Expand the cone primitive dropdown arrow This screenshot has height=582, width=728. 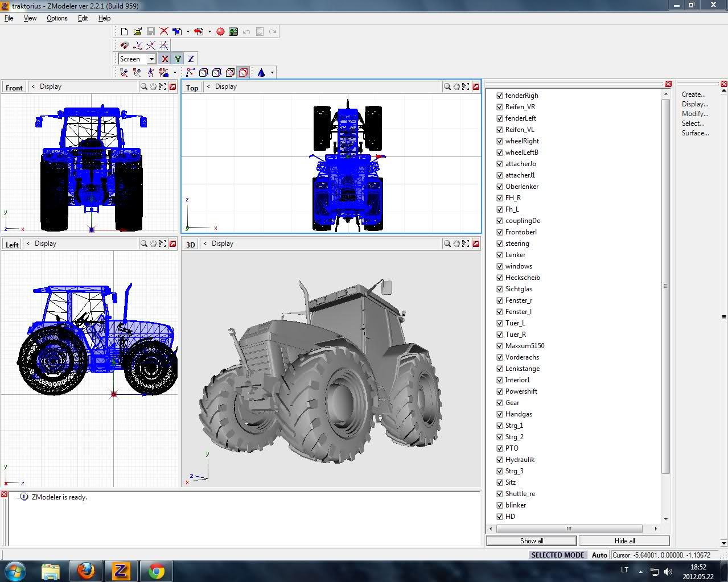click(x=272, y=72)
